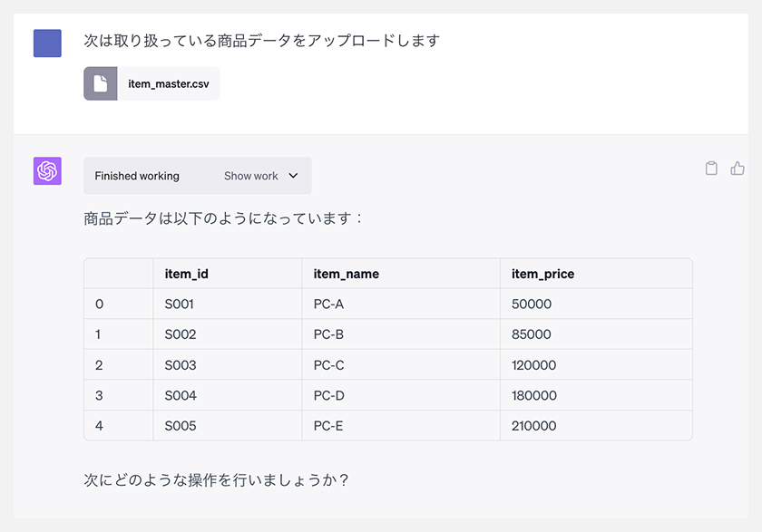The height and width of the screenshot is (532, 762).
Task: Click row index 3 cell
Action: tap(119, 395)
